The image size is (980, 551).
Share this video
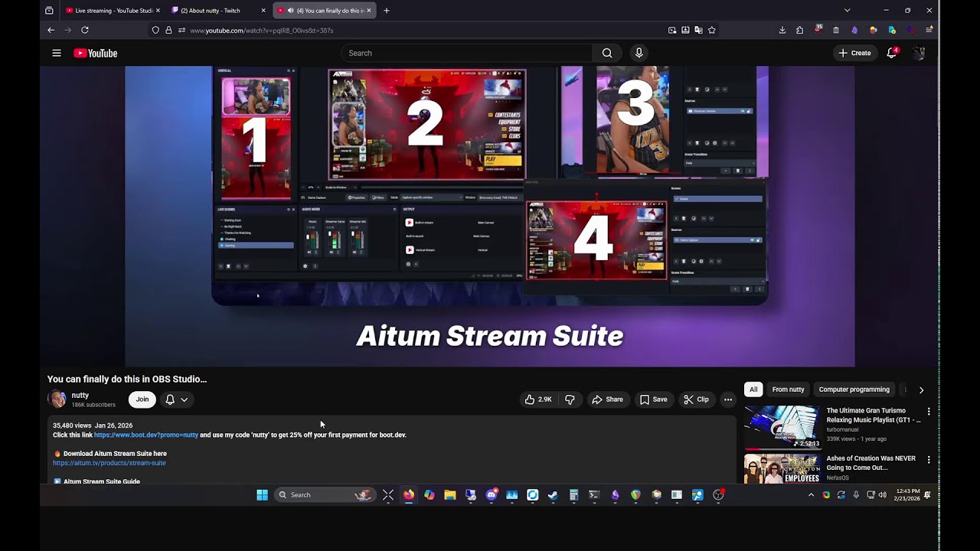click(607, 399)
